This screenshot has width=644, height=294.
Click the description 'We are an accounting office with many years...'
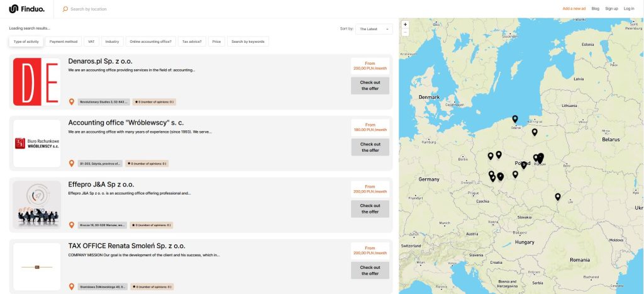[x=140, y=132]
